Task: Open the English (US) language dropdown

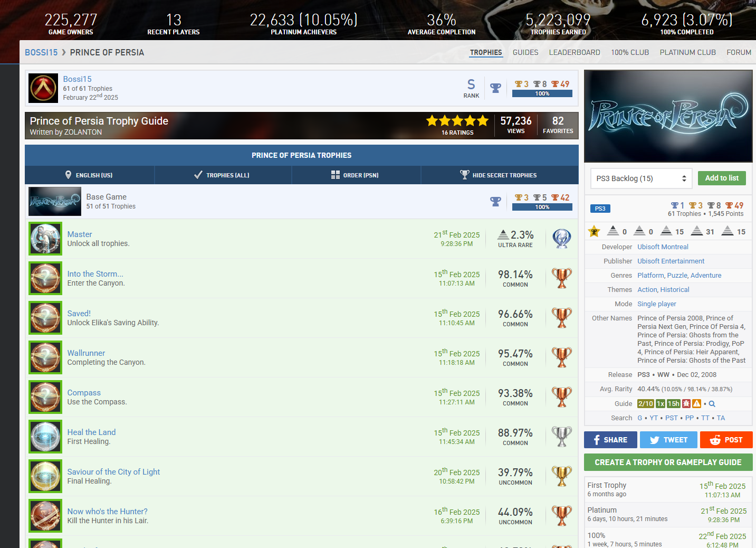Action: (90, 175)
